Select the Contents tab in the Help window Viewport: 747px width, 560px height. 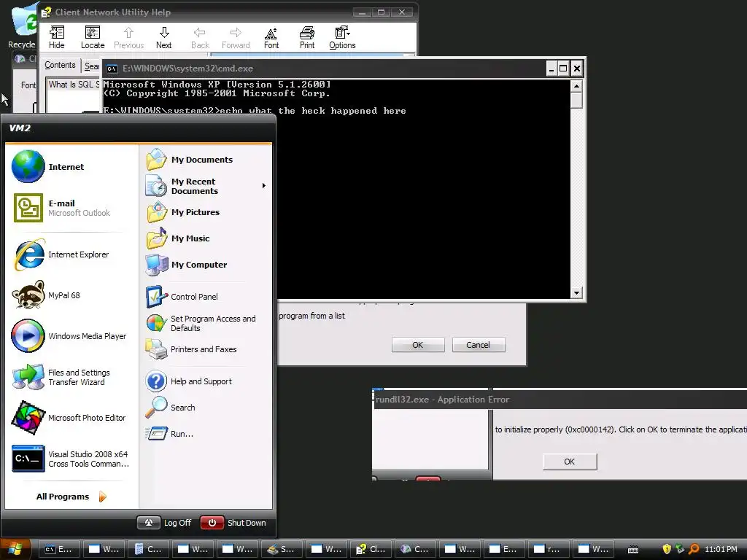[x=60, y=65]
